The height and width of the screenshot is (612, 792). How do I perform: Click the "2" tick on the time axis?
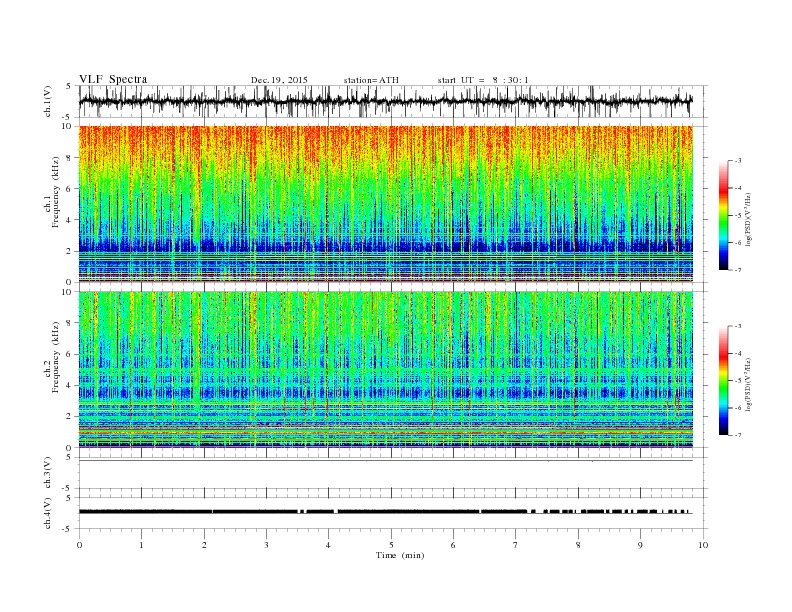pyautogui.click(x=204, y=545)
